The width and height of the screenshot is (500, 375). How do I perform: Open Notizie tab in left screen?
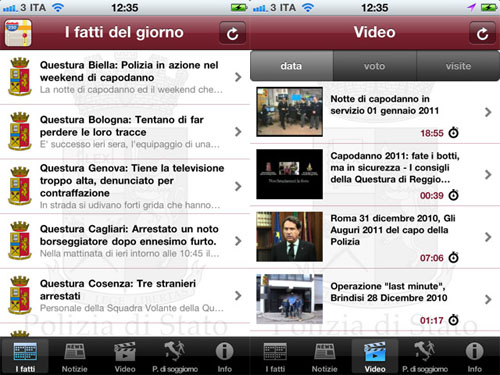(x=75, y=356)
